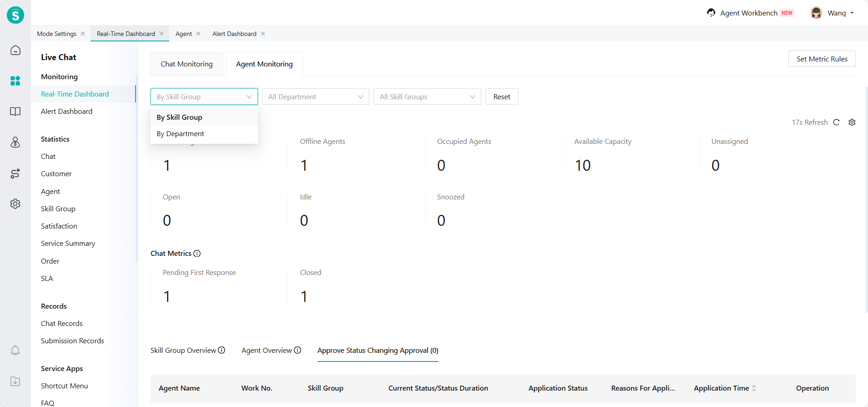868x407 pixels.
Task: Open the knowledge book icon in sidebar
Action: click(15, 112)
